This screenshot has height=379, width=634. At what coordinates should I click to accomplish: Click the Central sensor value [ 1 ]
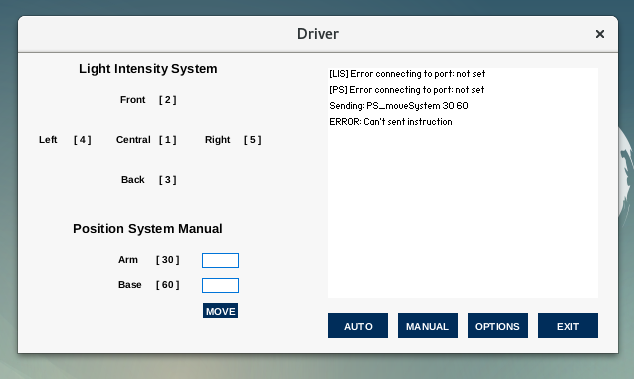tap(167, 140)
